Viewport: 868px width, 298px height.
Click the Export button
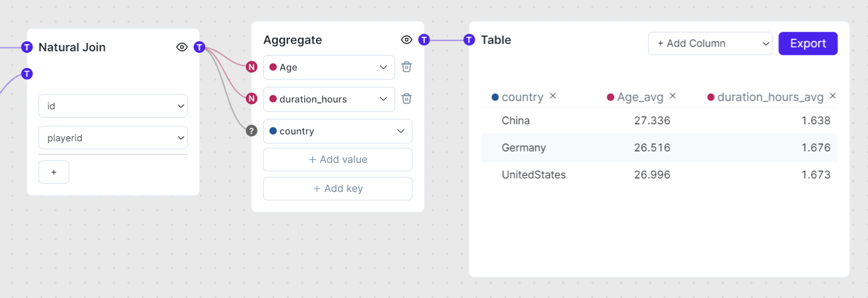click(808, 44)
